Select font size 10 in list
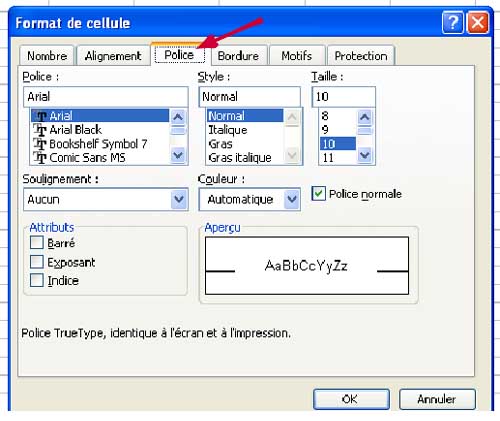The width and height of the screenshot is (500, 421). pos(338,144)
